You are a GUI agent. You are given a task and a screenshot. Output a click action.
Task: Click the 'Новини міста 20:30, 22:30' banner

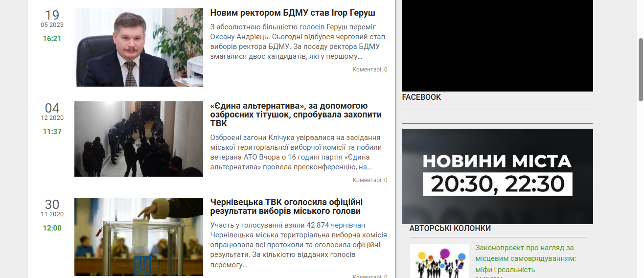click(498, 176)
